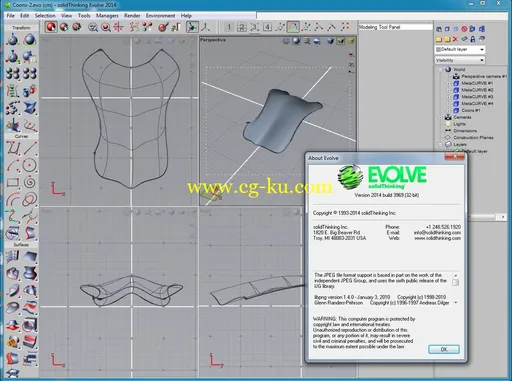The width and height of the screenshot is (512, 381).
Task: Select the Spiral (helix) curve tool
Action: (x=30, y=182)
